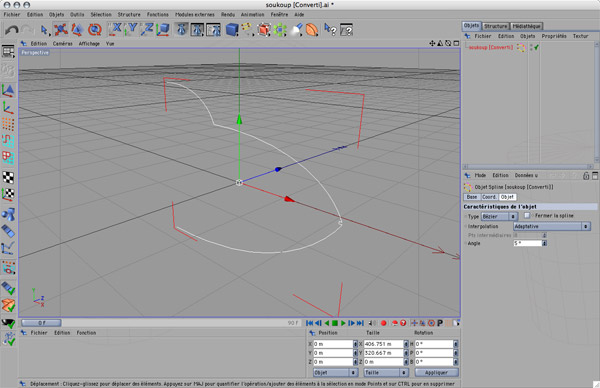Viewport: 600px width, 388px height.
Task: Jump to the end of animation
Action: (360, 323)
